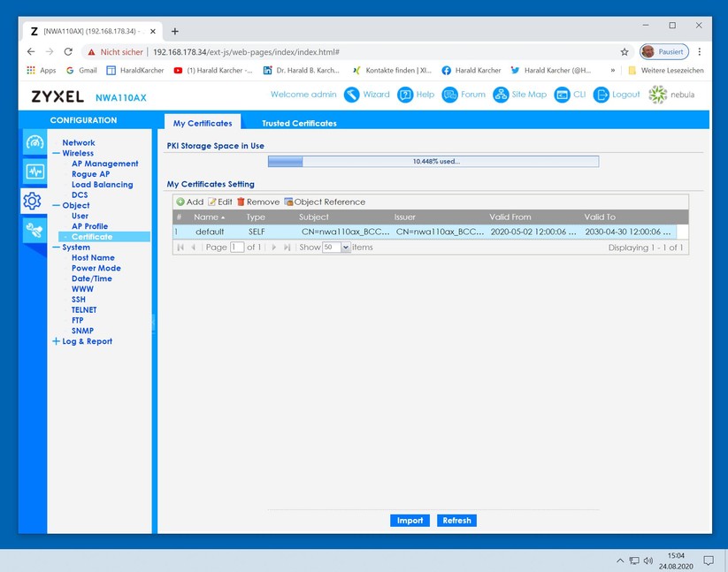Launch the CLI console
This screenshot has width=728, height=572.
click(562, 95)
